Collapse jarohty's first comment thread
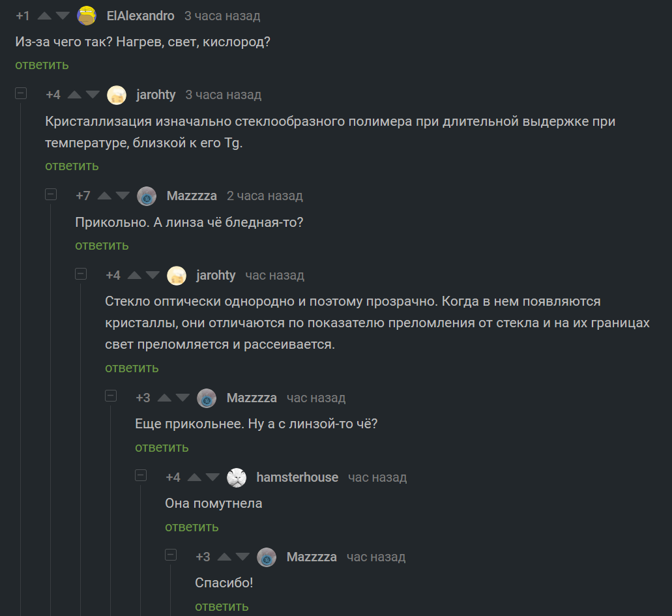This screenshot has width=672, height=616. point(21,94)
